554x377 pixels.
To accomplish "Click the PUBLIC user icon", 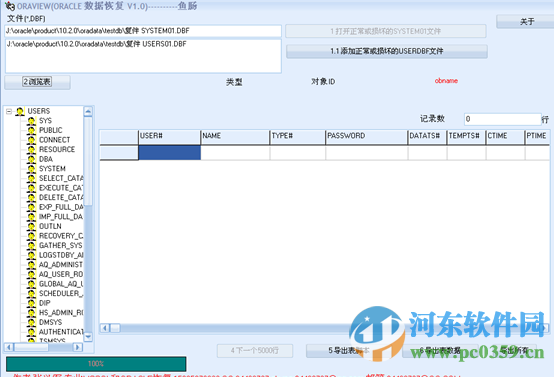I will click(x=31, y=130).
